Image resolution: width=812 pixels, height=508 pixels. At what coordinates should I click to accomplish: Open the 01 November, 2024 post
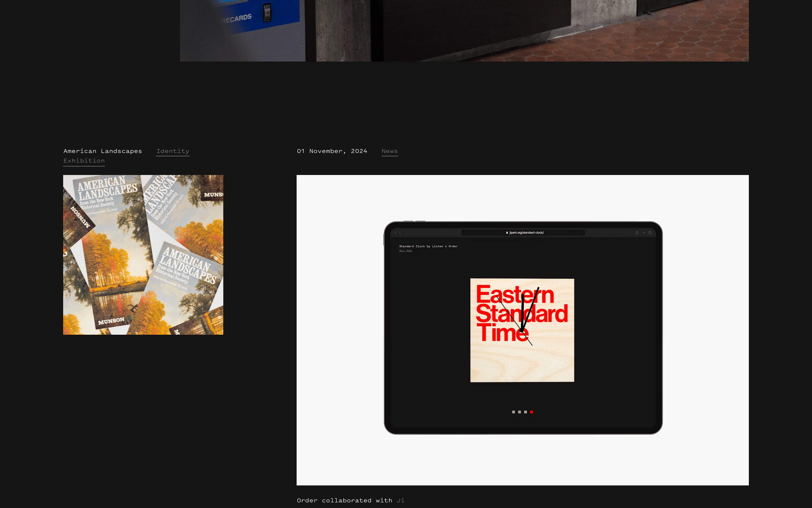pyautogui.click(x=332, y=151)
